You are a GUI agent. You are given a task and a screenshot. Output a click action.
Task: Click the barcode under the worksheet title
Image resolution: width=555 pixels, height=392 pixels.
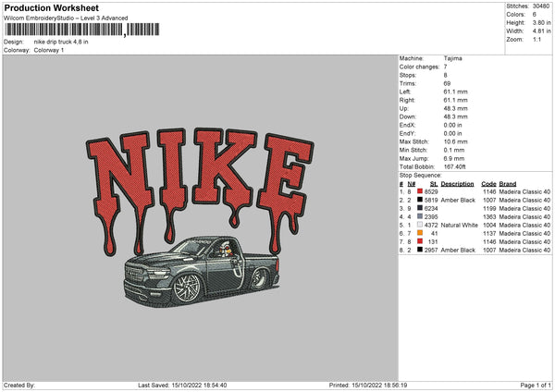[81, 30]
